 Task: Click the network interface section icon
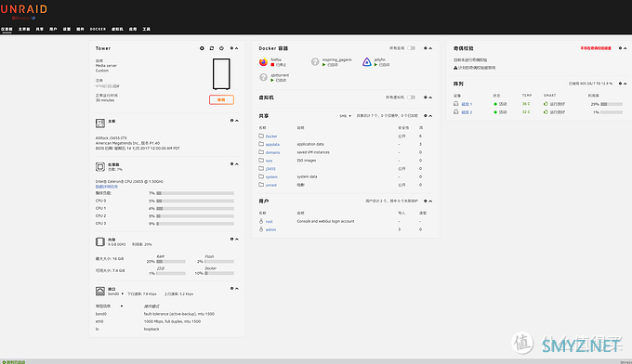coord(100,292)
